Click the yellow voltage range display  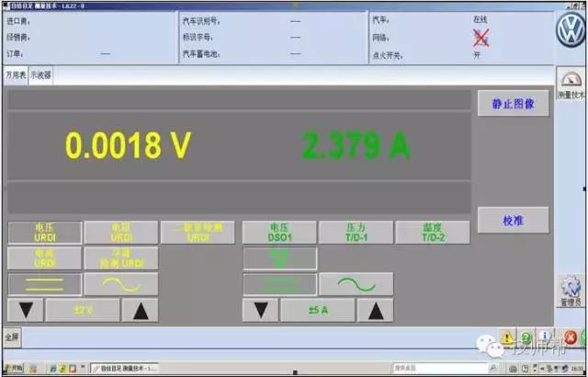83,310
